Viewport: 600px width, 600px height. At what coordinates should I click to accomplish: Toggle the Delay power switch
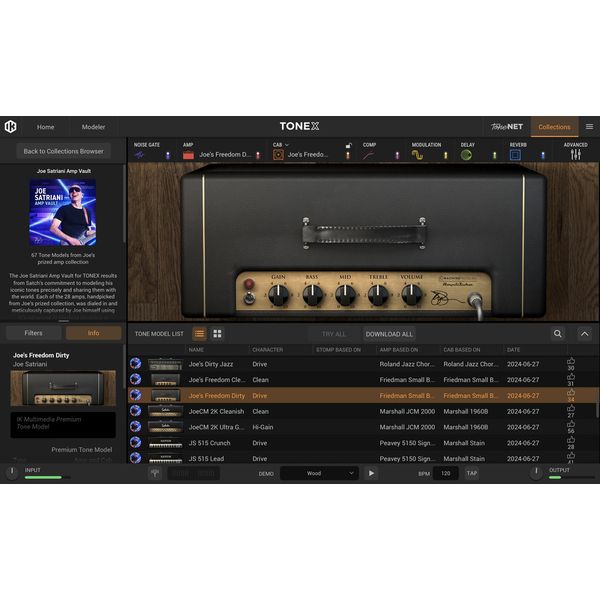coord(494,155)
